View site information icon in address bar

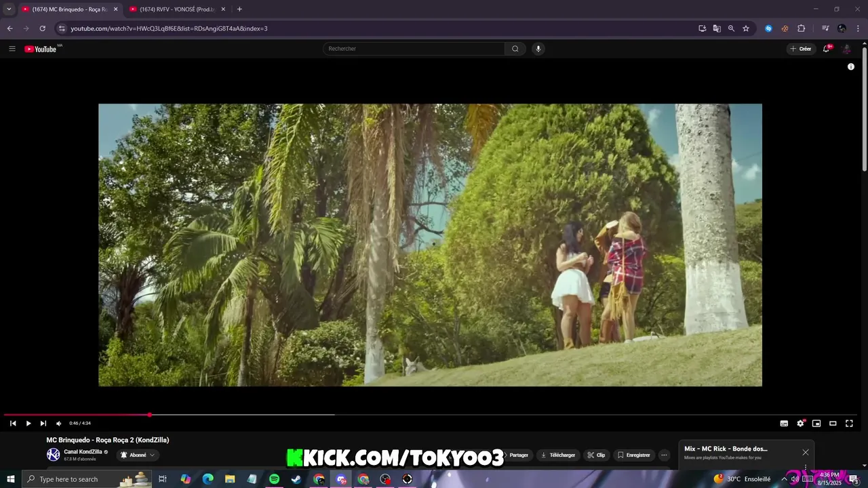pyautogui.click(x=62, y=28)
